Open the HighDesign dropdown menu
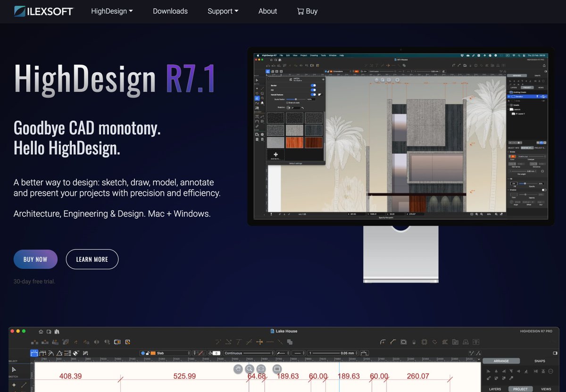 [112, 11]
